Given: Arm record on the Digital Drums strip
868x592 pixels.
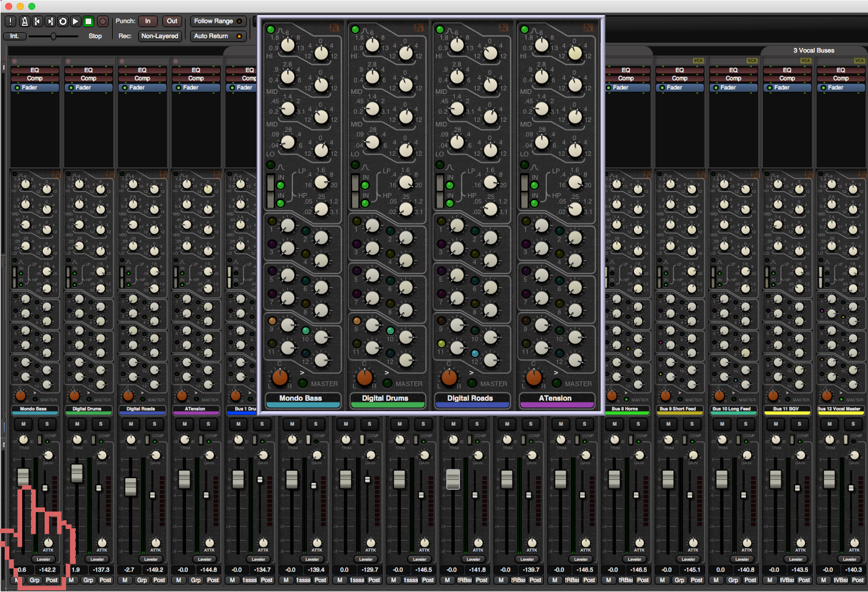Looking at the screenshot, I should pyautogui.click(x=68, y=61).
